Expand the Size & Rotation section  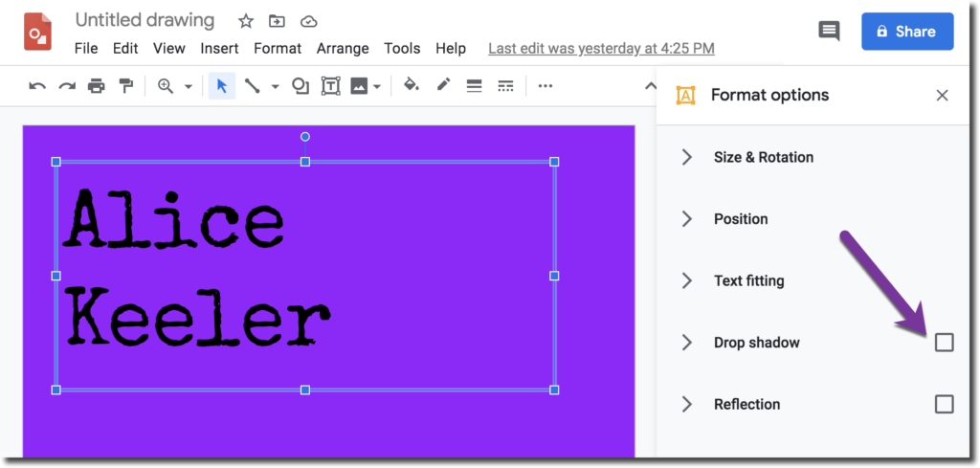687,157
